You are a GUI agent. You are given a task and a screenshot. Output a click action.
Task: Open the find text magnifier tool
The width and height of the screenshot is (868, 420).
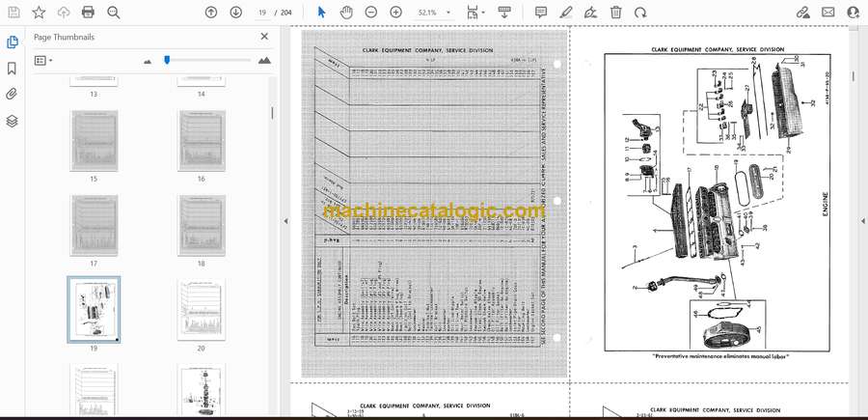pos(114,13)
